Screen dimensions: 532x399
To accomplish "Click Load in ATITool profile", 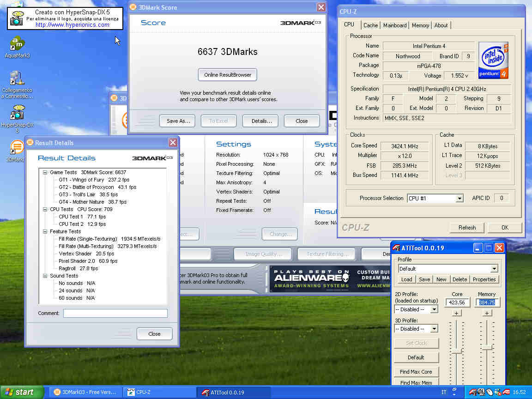I will coord(406,279).
